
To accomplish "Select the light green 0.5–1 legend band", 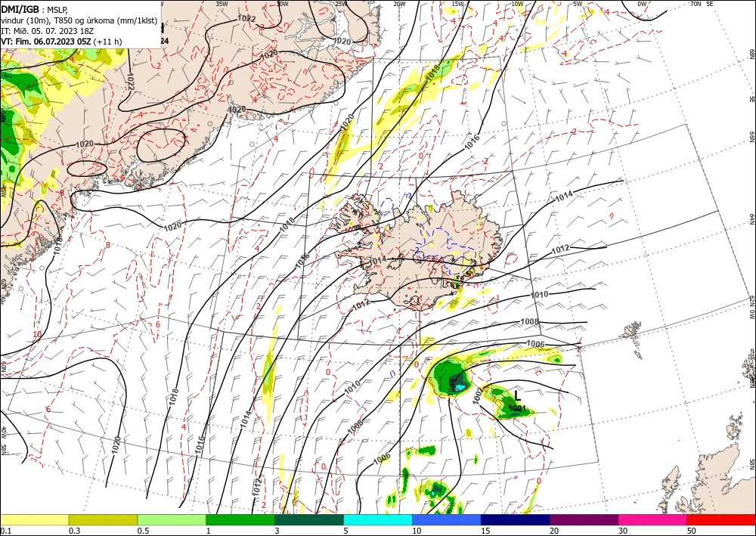I will [172, 519].
